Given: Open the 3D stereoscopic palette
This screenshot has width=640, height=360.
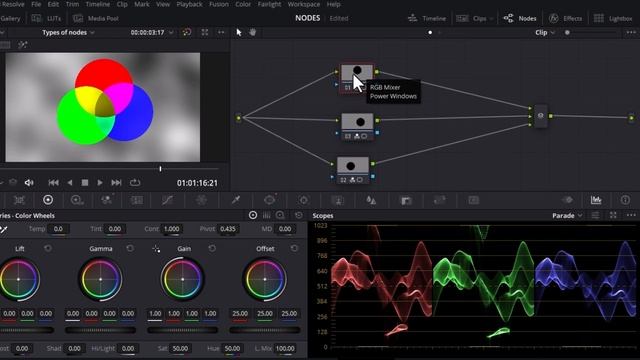Looking at the screenshot, I should [x=473, y=200].
